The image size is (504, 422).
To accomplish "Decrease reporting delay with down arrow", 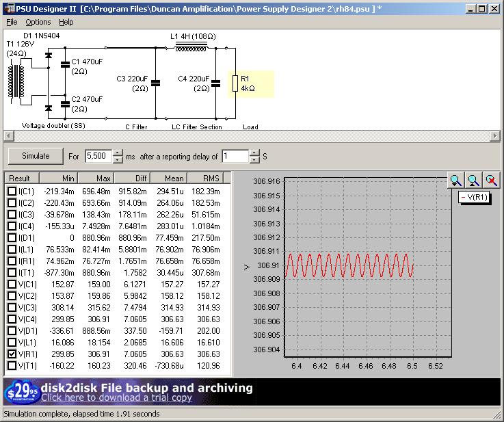I will pyautogui.click(x=254, y=160).
